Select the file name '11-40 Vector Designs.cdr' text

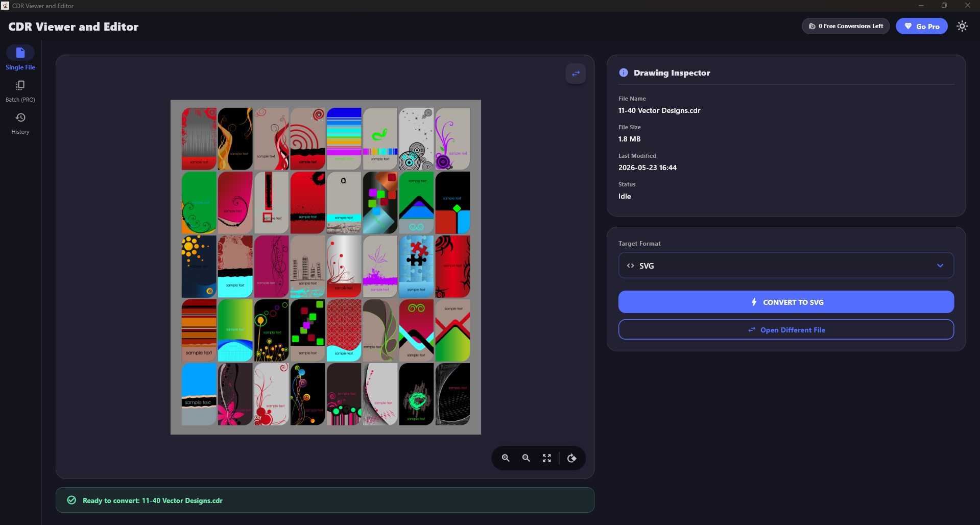pos(659,110)
